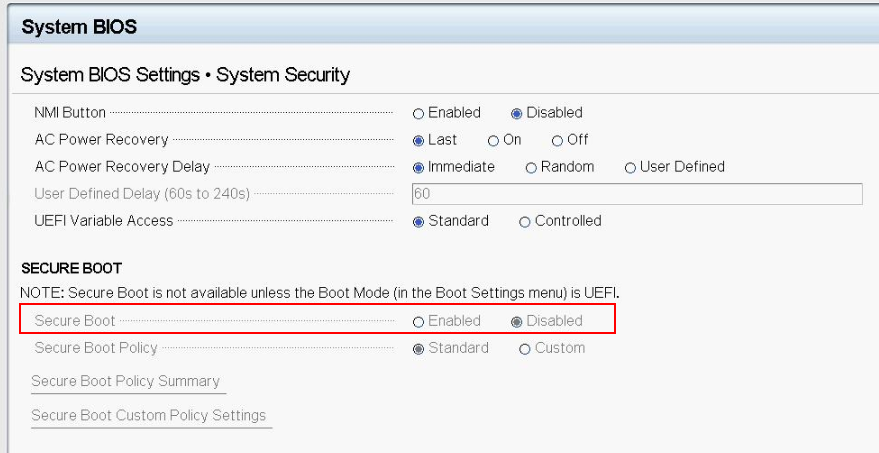Click the System Security page heading
Viewport: 879px width, 453px height.
point(185,75)
